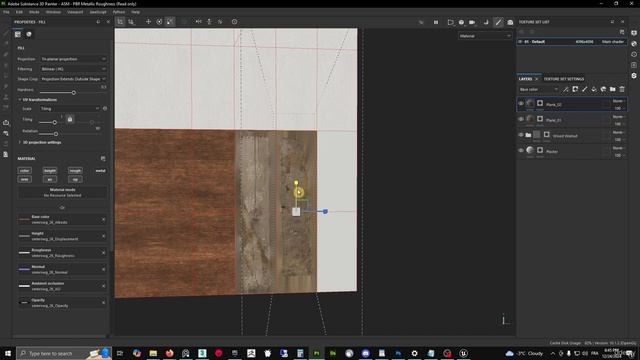Remove the Normal texture resource
Screen dimensions: 640x360
click(x=103, y=269)
